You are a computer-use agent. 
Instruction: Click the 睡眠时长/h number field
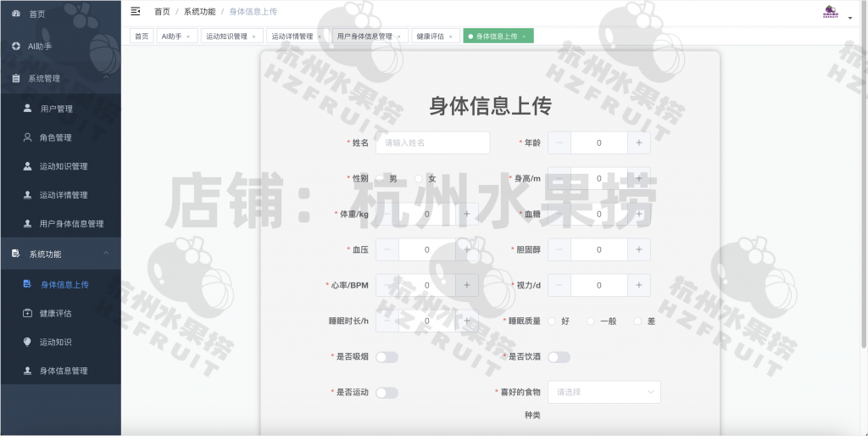(427, 321)
